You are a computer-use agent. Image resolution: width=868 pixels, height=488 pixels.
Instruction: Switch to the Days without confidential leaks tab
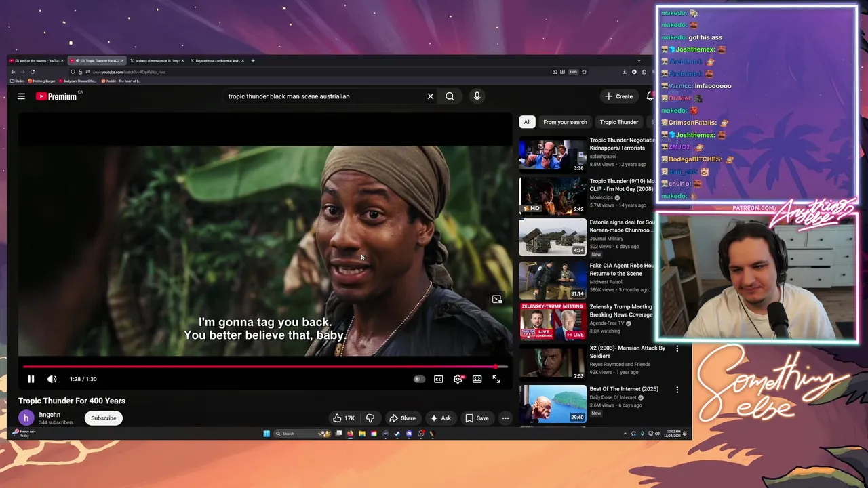[x=217, y=60]
